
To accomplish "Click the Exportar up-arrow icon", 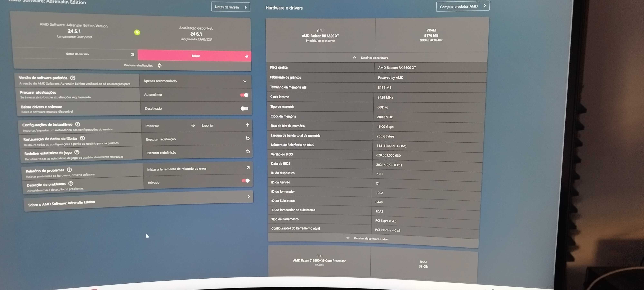I will 247,125.
